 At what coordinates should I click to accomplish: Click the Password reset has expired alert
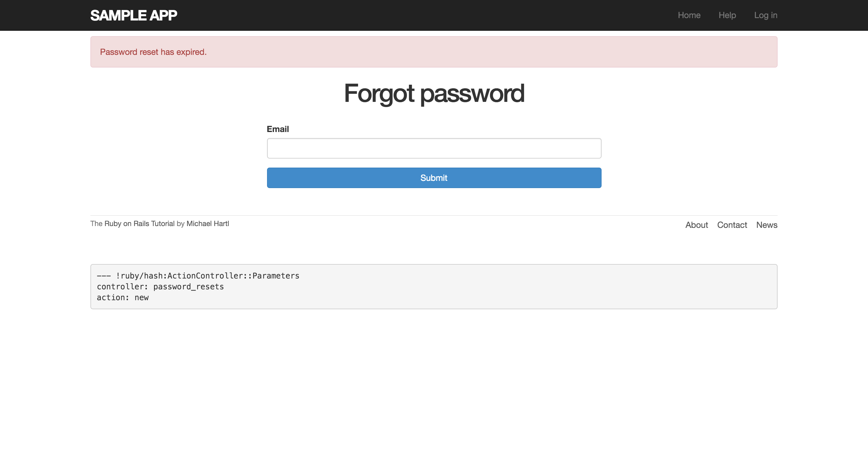click(x=434, y=52)
